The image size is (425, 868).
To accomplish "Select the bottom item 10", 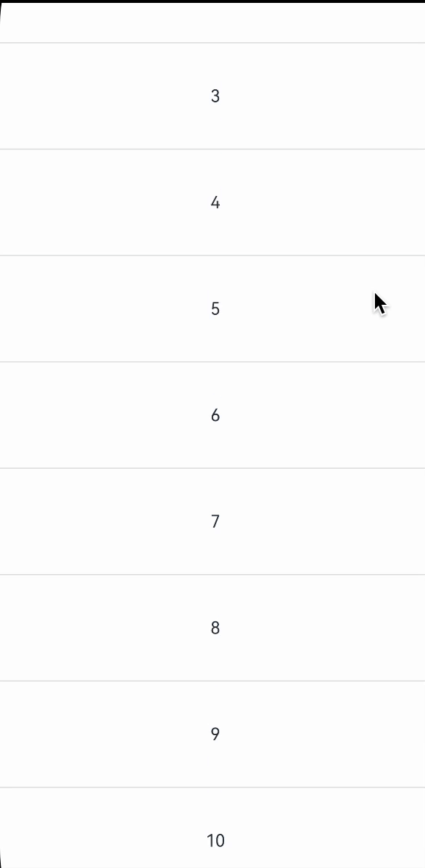I will (212, 827).
